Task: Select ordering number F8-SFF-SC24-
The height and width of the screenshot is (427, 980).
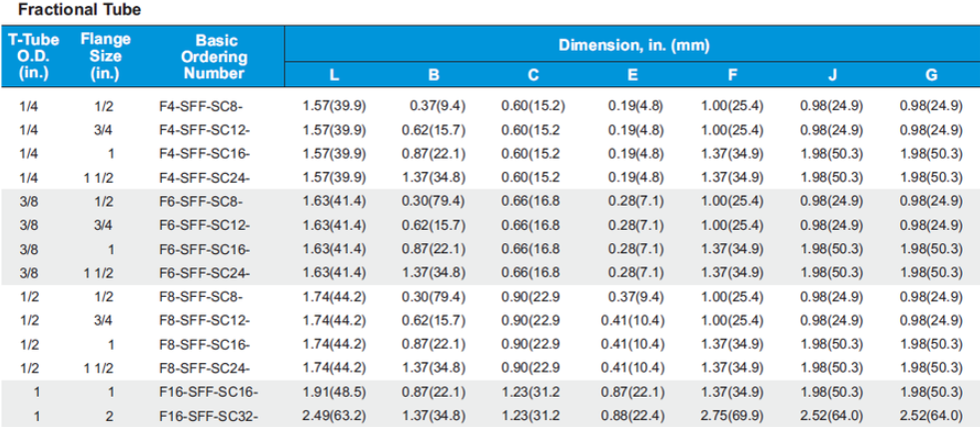Action: coord(204,367)
